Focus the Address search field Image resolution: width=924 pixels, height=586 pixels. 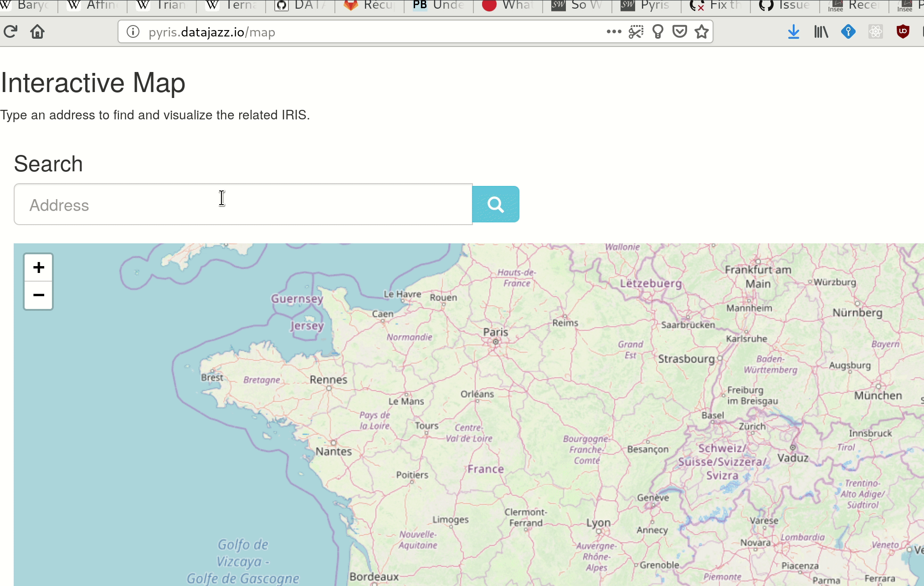pyautogui.click(x=243, y=204)
